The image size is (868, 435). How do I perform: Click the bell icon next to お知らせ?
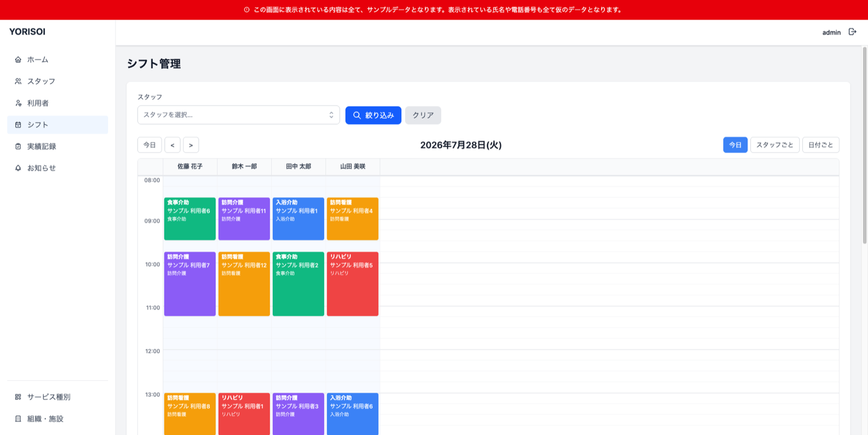(x=18, y=168)
